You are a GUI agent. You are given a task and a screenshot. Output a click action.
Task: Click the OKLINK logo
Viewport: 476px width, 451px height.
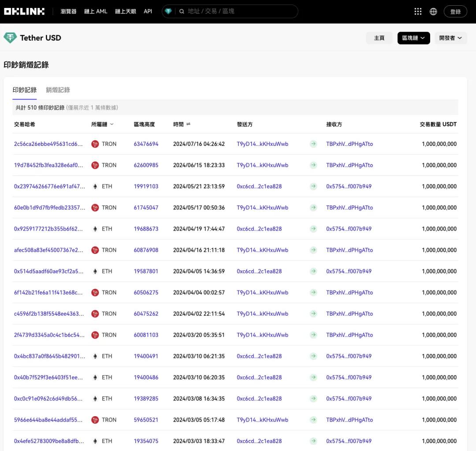pos(24,11)
